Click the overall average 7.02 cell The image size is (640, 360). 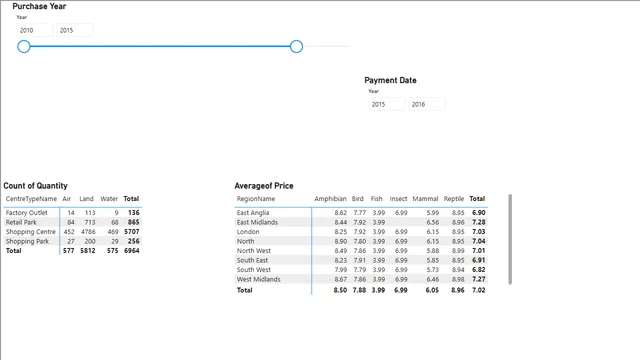[x=479, y=290]
